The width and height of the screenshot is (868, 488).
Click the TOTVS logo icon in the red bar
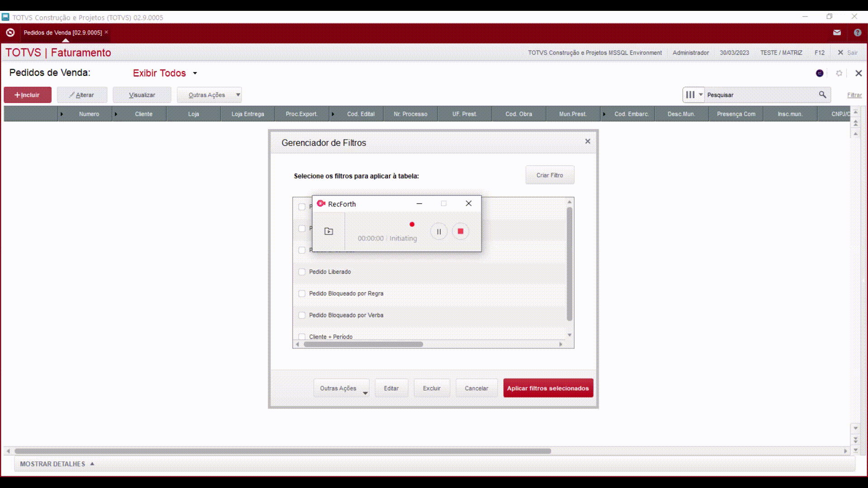(10, 33)
